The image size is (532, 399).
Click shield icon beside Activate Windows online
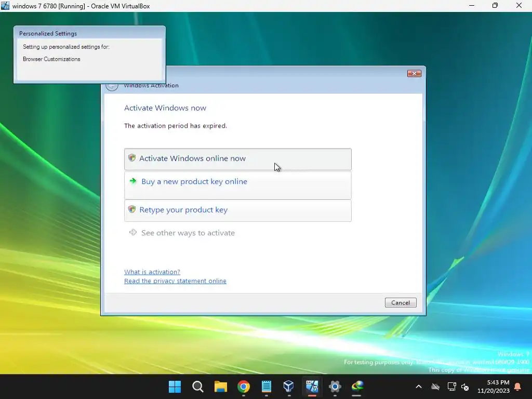(x=132, y=158)
